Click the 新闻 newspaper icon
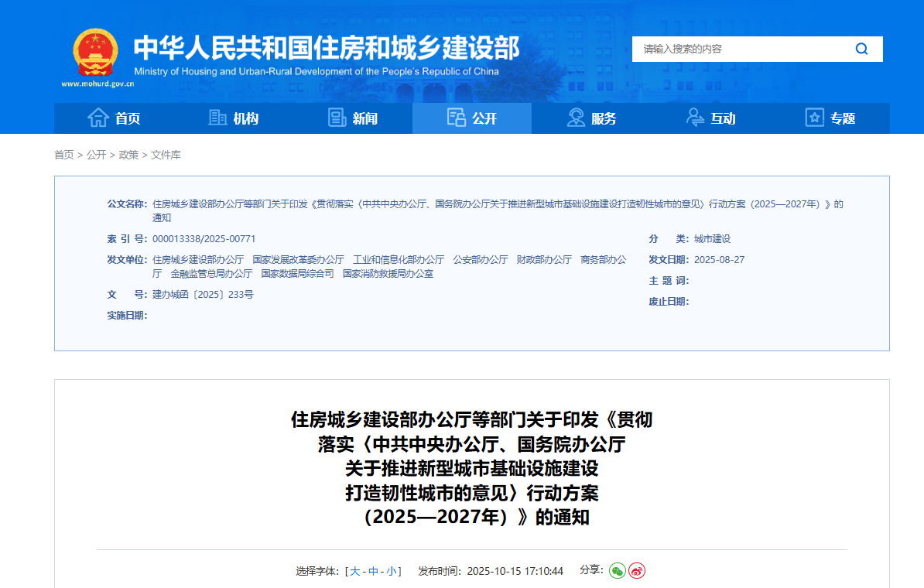This screenshot has width=924, height=588. 337,118
